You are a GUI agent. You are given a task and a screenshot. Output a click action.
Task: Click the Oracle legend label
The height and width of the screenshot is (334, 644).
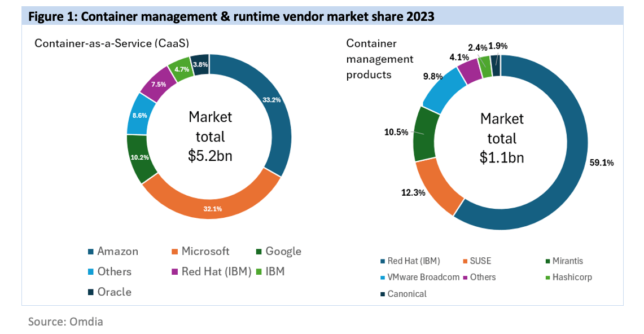[114, 292]
